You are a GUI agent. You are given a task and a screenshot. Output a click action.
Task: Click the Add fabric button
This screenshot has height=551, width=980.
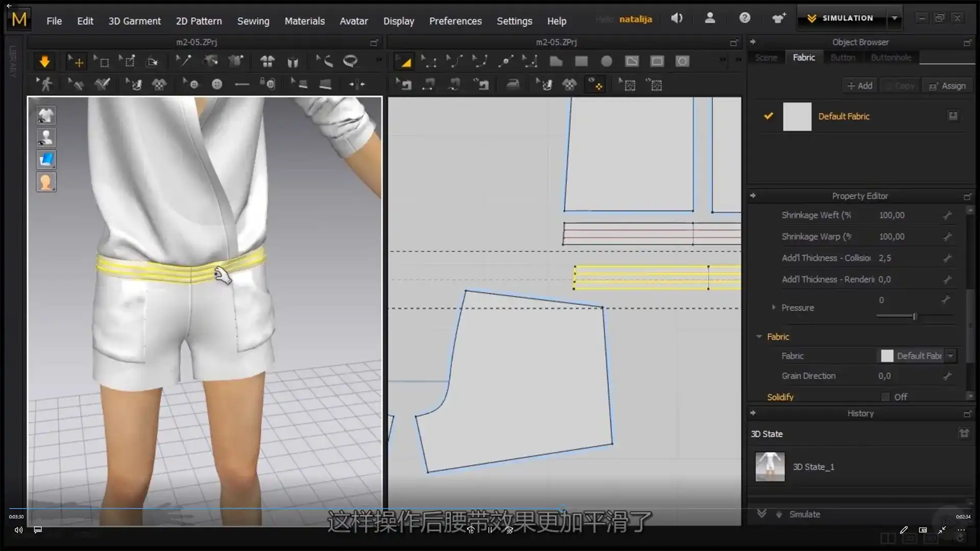(860, 86)
